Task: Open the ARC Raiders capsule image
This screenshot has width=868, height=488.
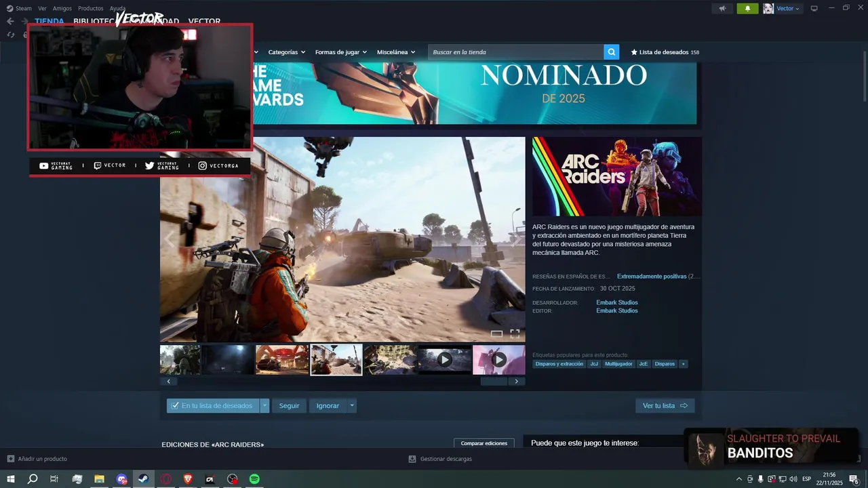Action: coord(617,177)
